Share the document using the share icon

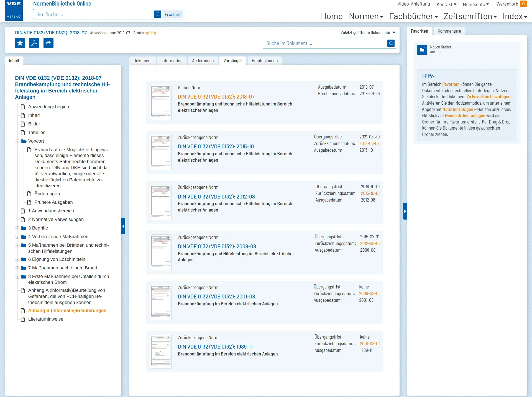click(48, 43)
